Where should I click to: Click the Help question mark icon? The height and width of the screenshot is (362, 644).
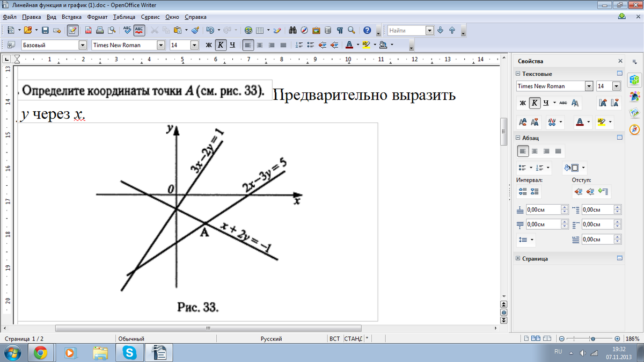click(x=367, y=30)
